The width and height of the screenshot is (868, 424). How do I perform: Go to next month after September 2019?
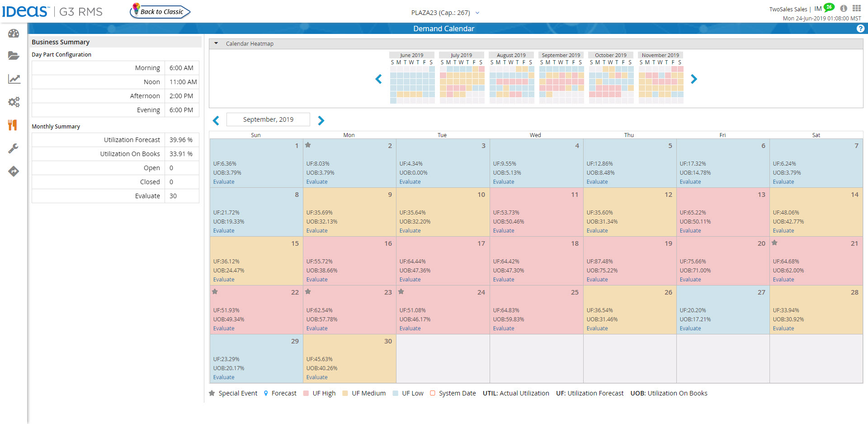pyautogui.click(x=321, y=120)
